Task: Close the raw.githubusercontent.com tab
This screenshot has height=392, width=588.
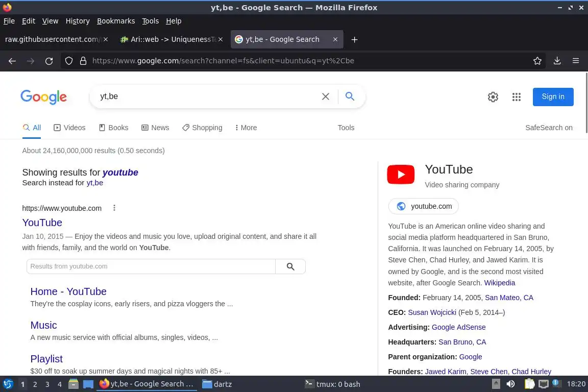Action: [106, 39]
